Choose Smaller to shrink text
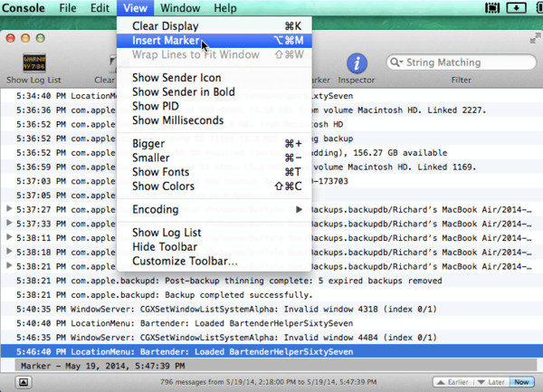Viewport: 543px width, 392px height. 214,158
